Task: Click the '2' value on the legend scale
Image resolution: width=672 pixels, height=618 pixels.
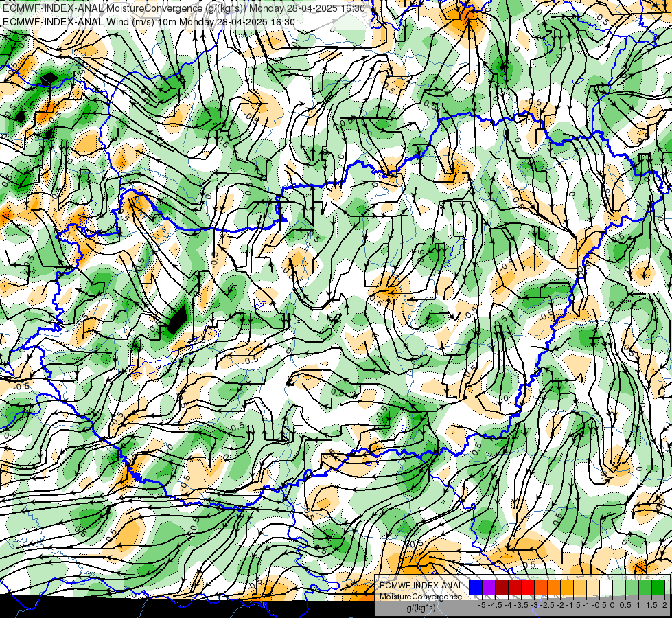Action: [x=664, y=605]
